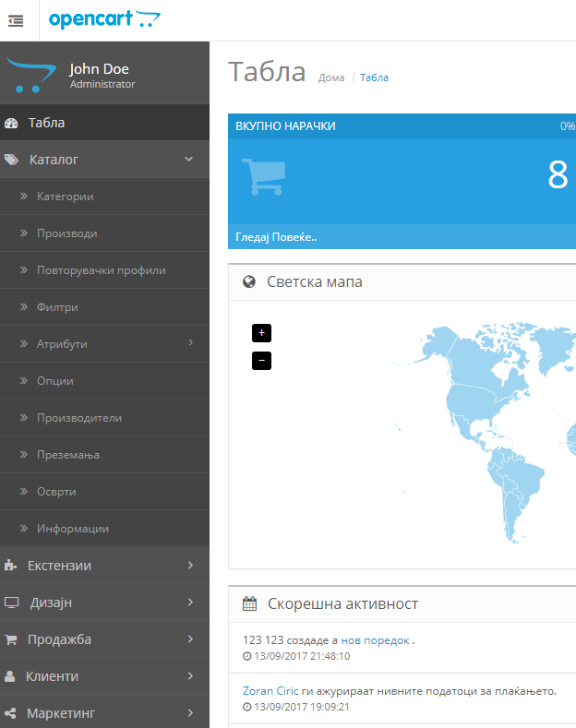Click the puzzle icon beside Екстензии

pos(10,566)
